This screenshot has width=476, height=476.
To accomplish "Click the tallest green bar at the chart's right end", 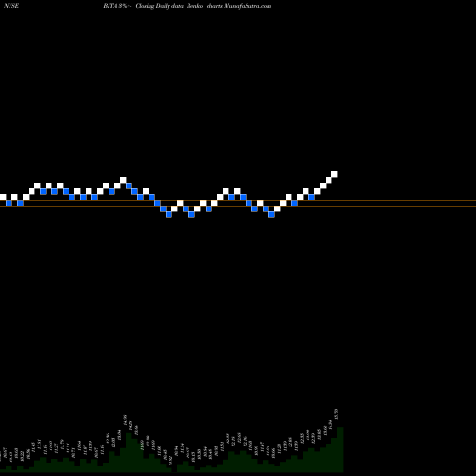I will [340, 449].
